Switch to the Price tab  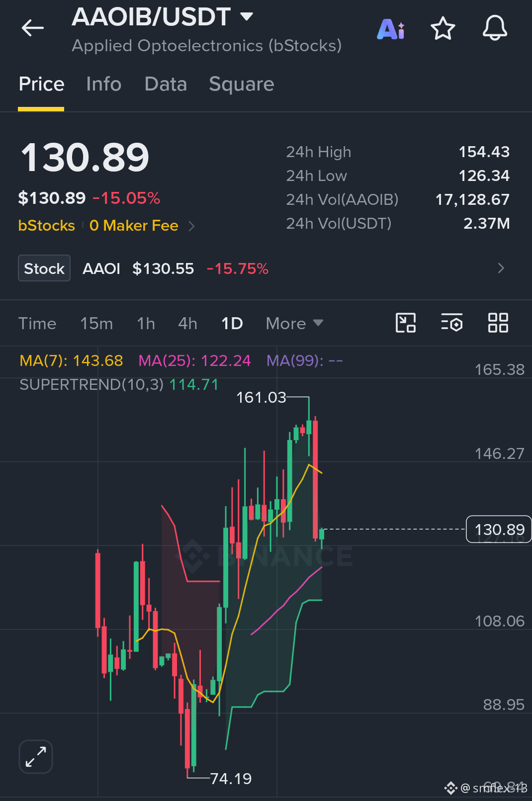[x=41, y=84]
